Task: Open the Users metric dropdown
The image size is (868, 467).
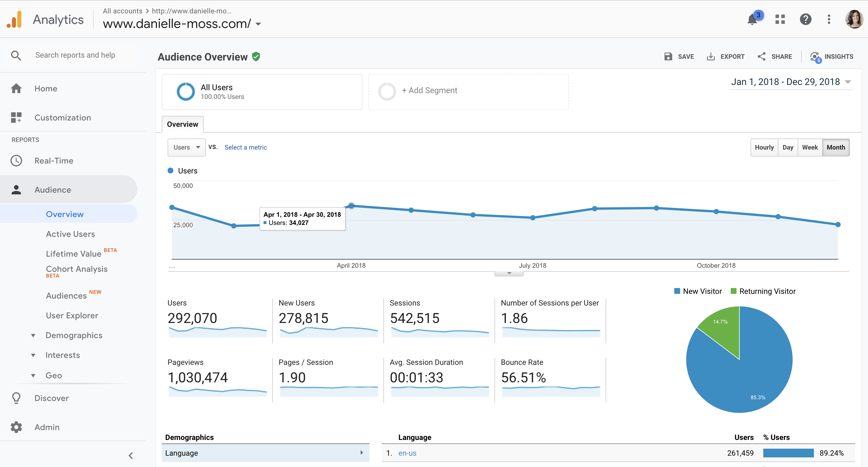Action: [184, 147]
